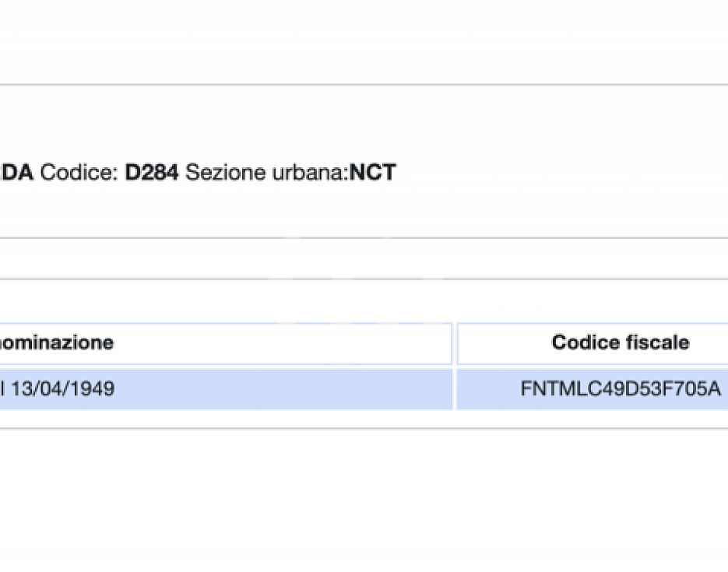This screenshot has width=728, height=572.
Task: Click the empty band between the two middle separators
Action: [364, 259]
